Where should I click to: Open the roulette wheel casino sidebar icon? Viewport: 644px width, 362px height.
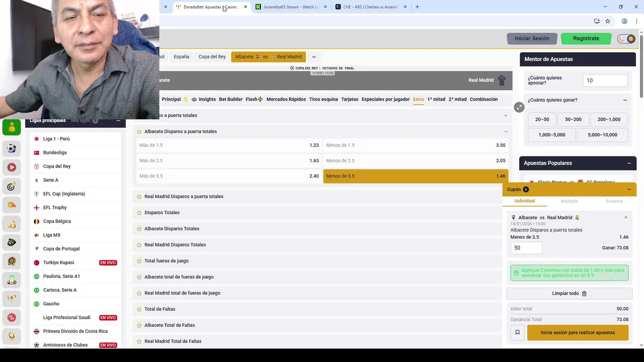(12, 261)
